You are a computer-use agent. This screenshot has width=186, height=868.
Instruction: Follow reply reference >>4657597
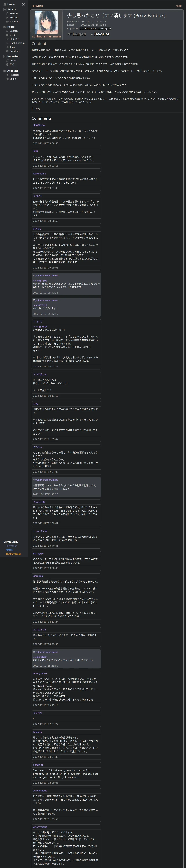tap(40, 281)
